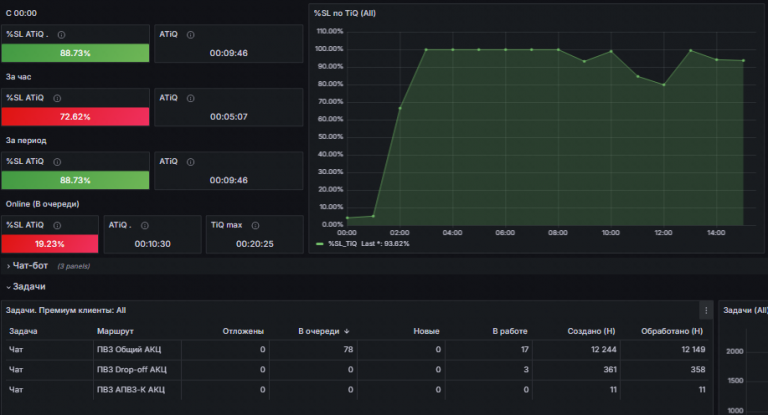Click the lowest data point at 01:00 on chart
Image resolution: width=768 pixels, height=415 pixels.
373,216
